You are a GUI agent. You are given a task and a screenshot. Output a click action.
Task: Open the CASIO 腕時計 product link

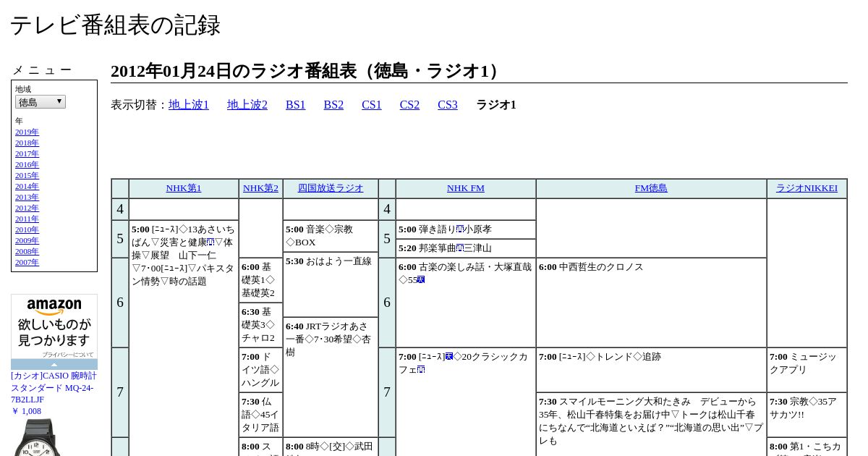54,387
